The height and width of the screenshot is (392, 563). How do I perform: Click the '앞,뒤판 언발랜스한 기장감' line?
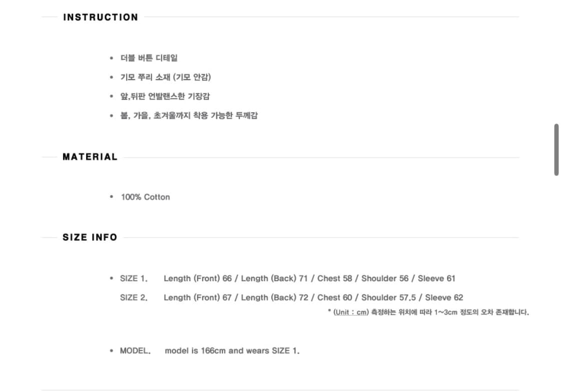click(x=165, y=96)
